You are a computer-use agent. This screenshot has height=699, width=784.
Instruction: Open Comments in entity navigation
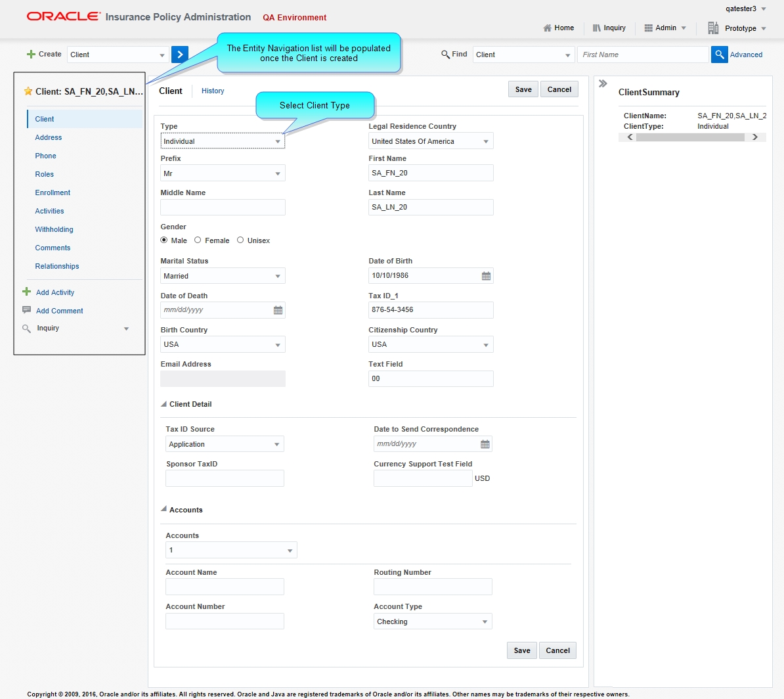coord(53,248)
